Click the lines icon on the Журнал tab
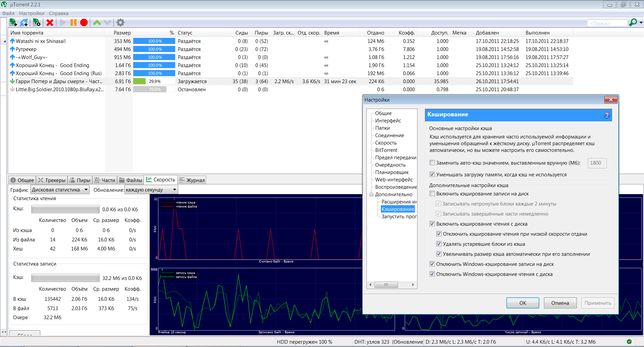The height and width of the screenshot is (347, 644). pos(182,180)
